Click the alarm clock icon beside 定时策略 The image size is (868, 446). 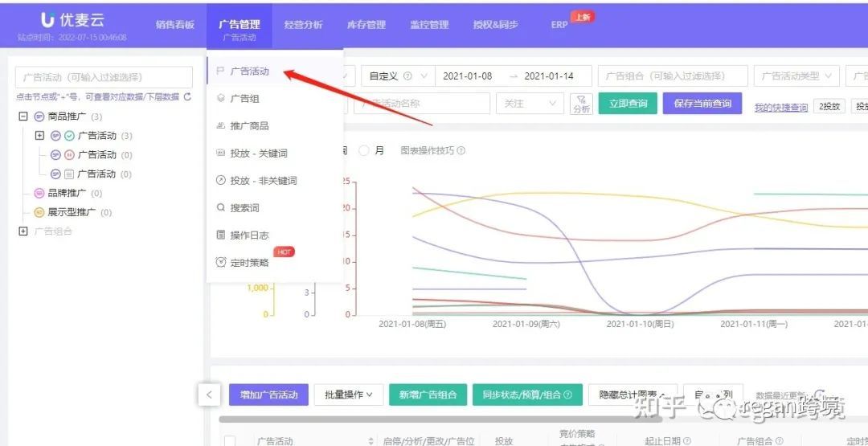coord(220,262)
